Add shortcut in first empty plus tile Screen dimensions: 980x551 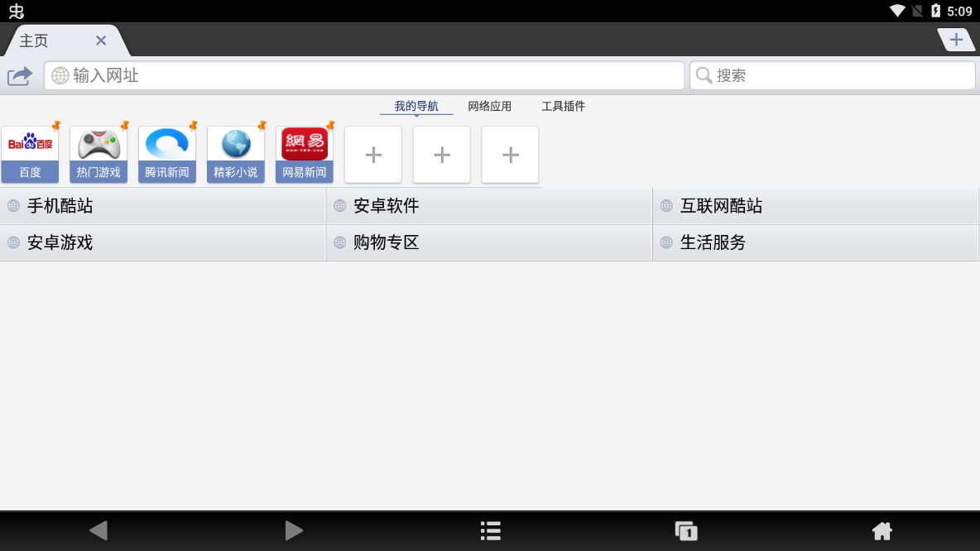(373, 155)
